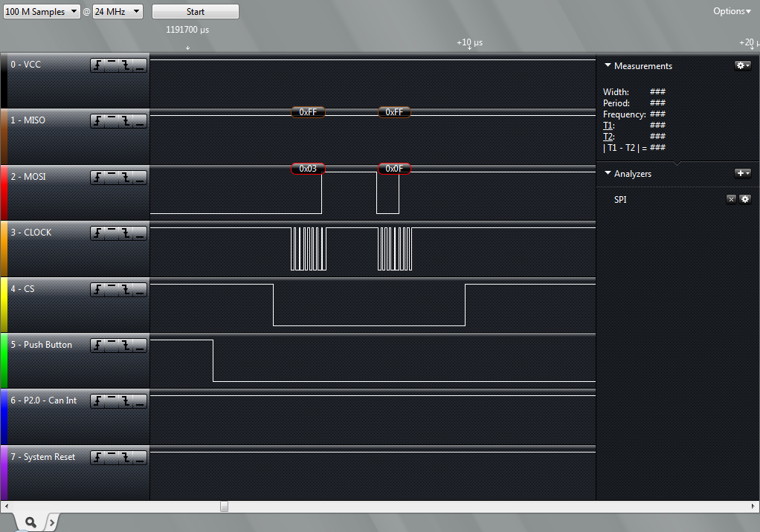The image size is (760, 532).
Task: Click the 5 - Push Button channel label
Action: point(41,345)
